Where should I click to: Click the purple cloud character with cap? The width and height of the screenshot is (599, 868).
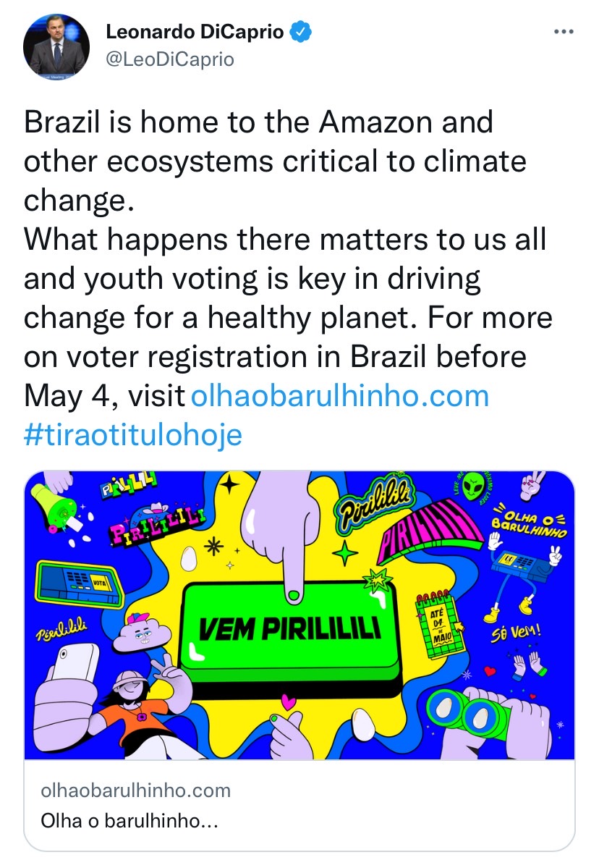pos(142,633)
